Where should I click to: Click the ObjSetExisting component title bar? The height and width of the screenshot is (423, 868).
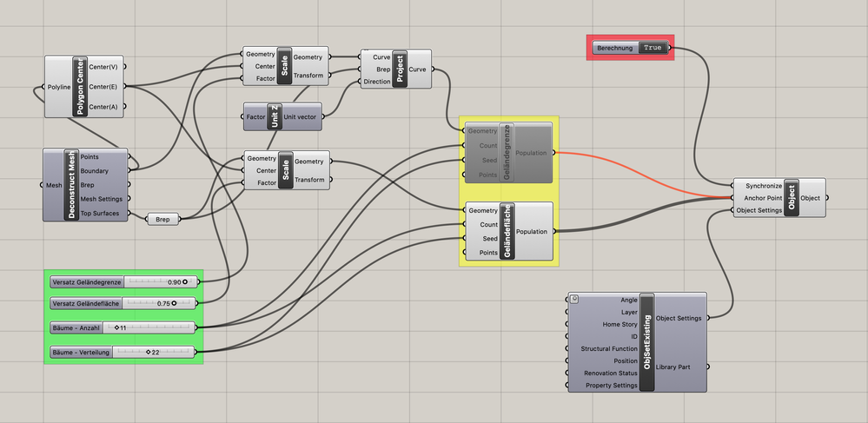coord(646,342)
